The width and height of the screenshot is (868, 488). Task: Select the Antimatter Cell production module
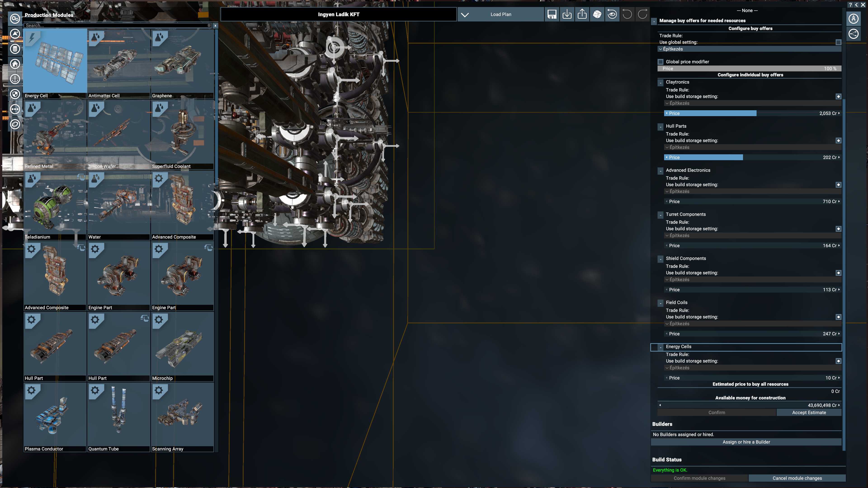[x=119, y=64]
